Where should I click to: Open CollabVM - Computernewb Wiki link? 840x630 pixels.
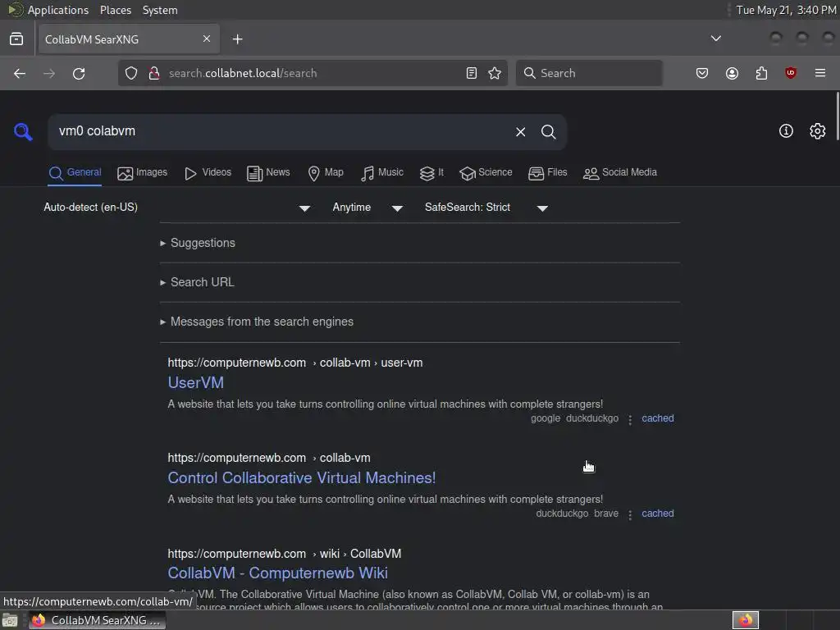[277, 573]
